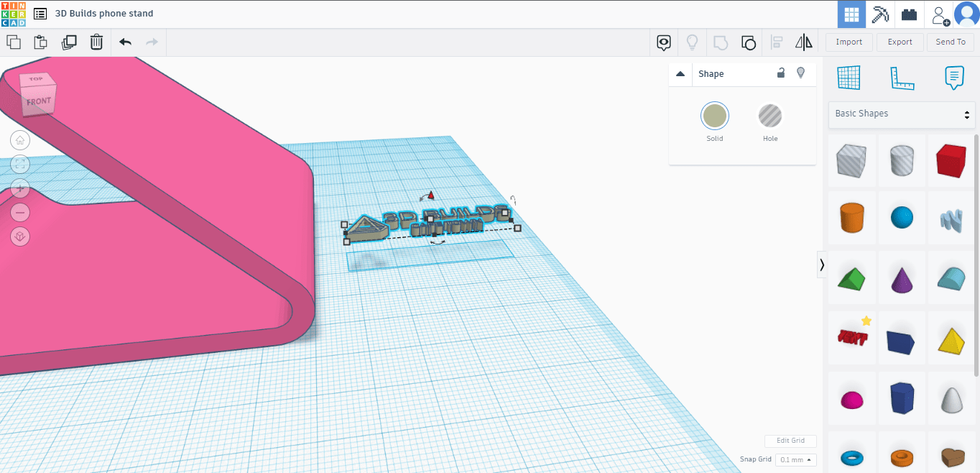This screenshot has height=473, width=980.
Task: Click the Import button
Action: (x=849, y=42)
